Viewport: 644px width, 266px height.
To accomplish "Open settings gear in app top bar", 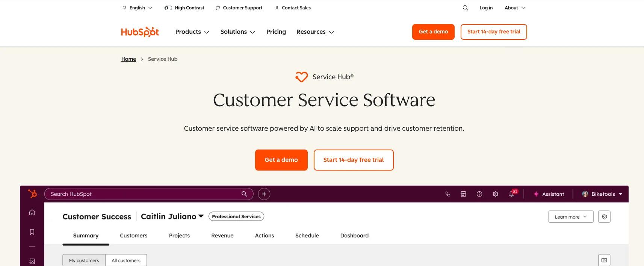I will [x=495, y=194].
